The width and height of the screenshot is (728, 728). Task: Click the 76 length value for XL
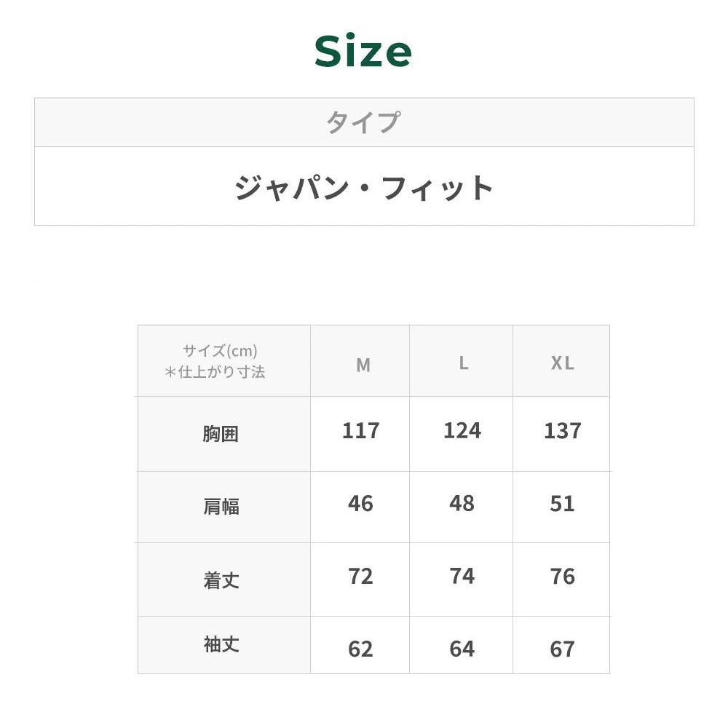point(562,577)
